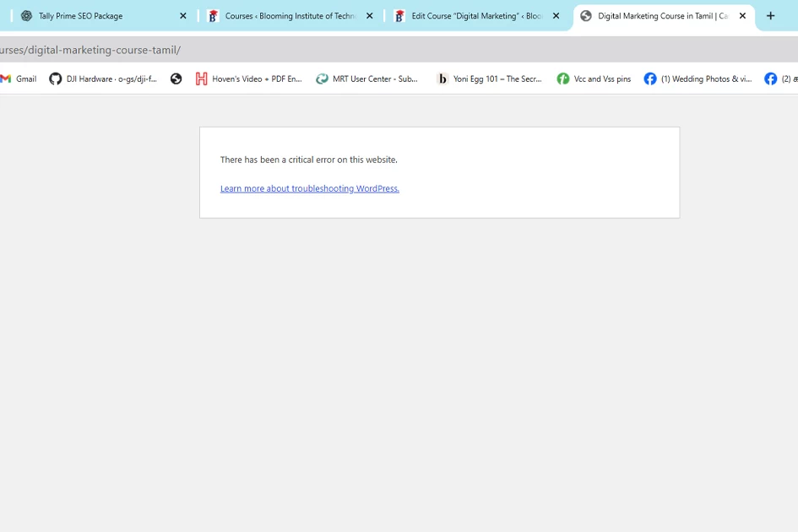Switch to the Courses Blooming Institute tab

click(x=290, y=16)
